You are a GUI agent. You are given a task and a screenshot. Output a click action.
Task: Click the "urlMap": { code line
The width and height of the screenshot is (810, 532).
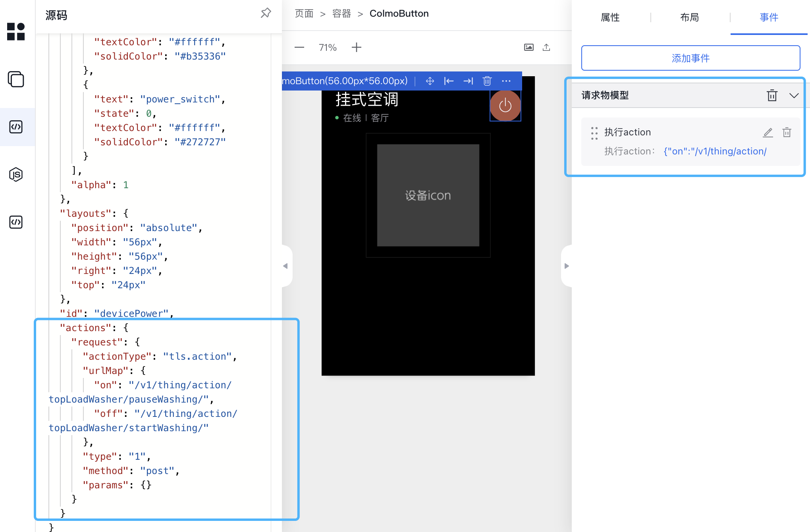(114, 371)
